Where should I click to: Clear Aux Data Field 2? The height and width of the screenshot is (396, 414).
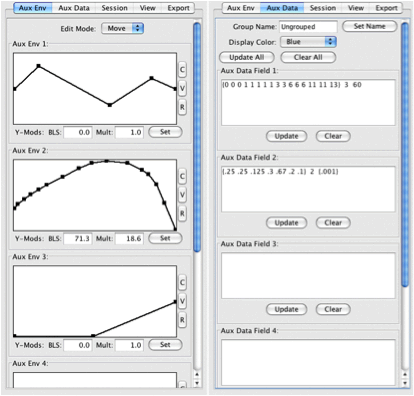333,223
